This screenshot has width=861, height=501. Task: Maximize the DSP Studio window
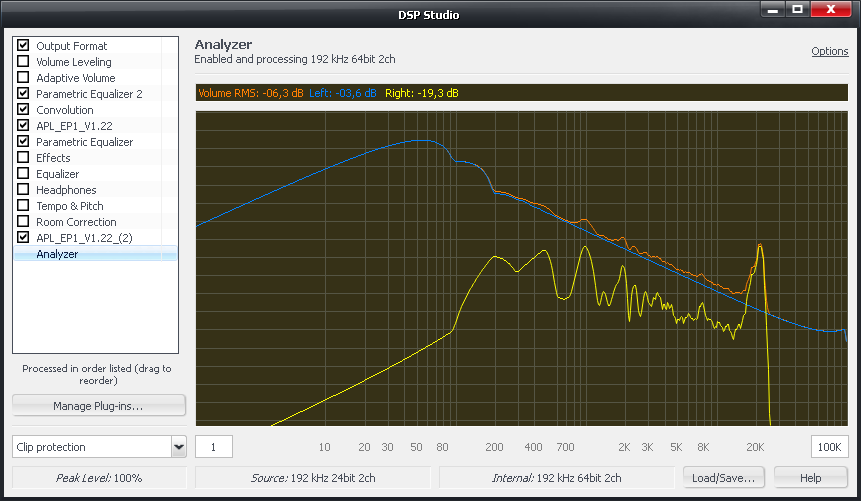(797, 9)
